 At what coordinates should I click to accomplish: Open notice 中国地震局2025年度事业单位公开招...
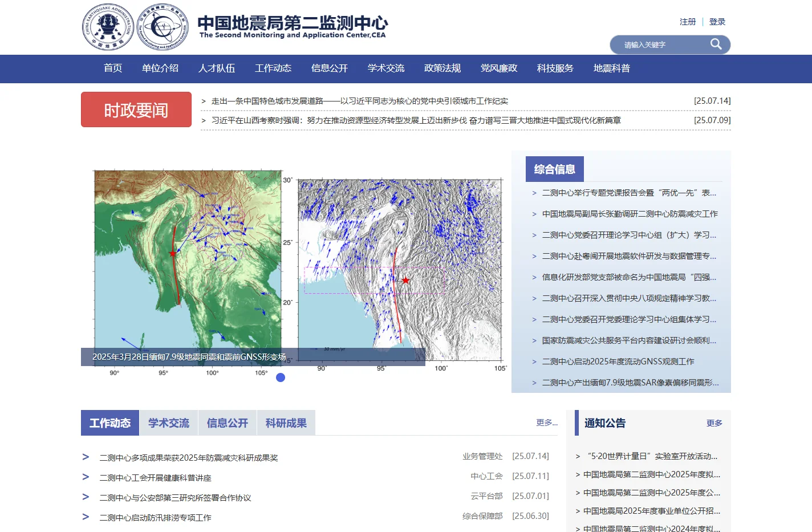(x=652, y=511)
